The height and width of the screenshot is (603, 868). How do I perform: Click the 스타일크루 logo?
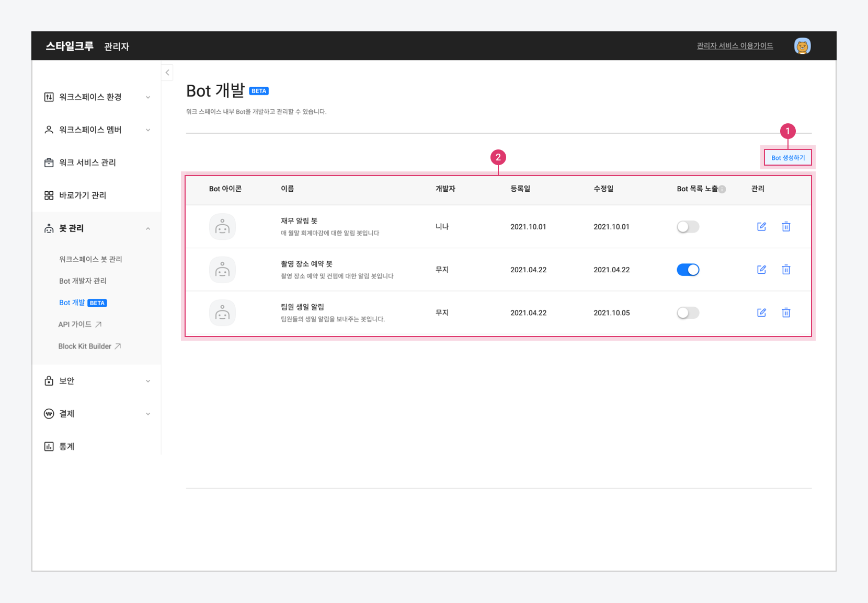point(70,46)
